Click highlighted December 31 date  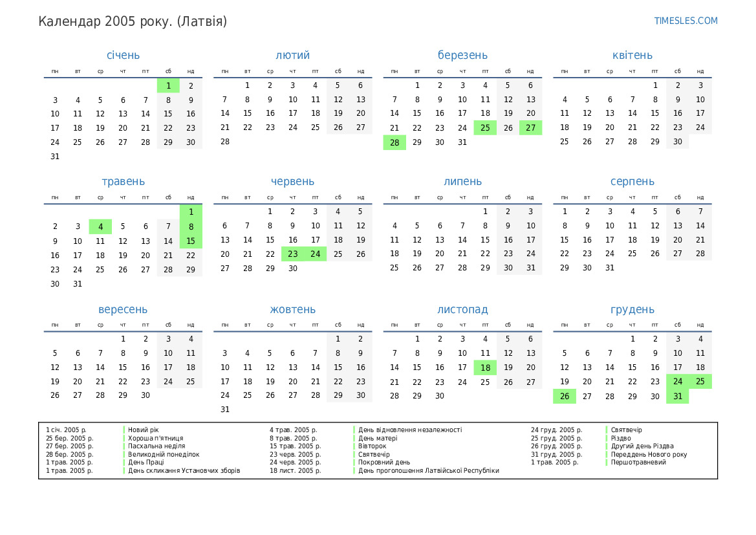pyautogui.click(x=678, y=397)
